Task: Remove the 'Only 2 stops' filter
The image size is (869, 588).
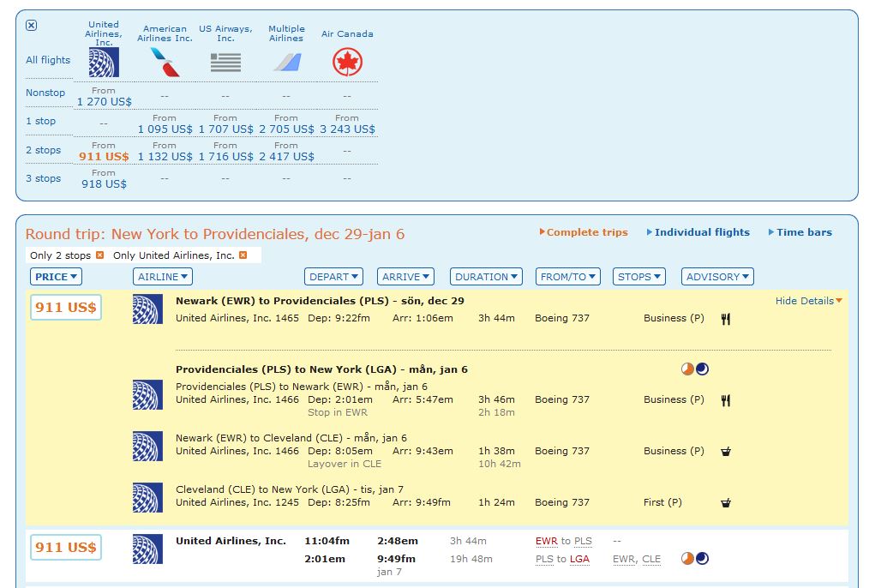Action: tap(100, 255)
